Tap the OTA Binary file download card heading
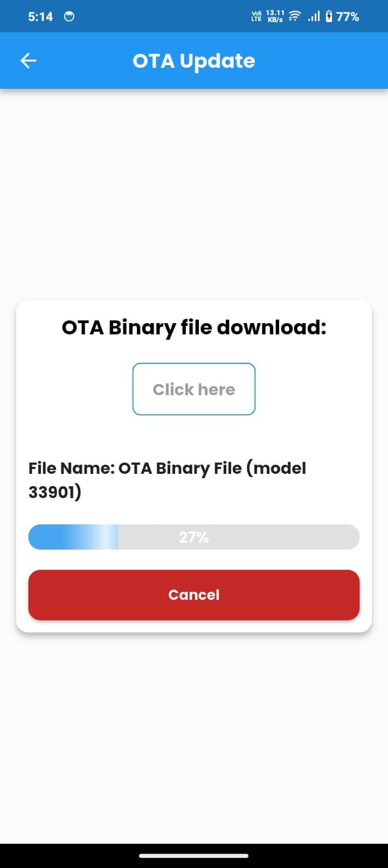The height and width of the screenshot is (868, 388). click(194, 327)
